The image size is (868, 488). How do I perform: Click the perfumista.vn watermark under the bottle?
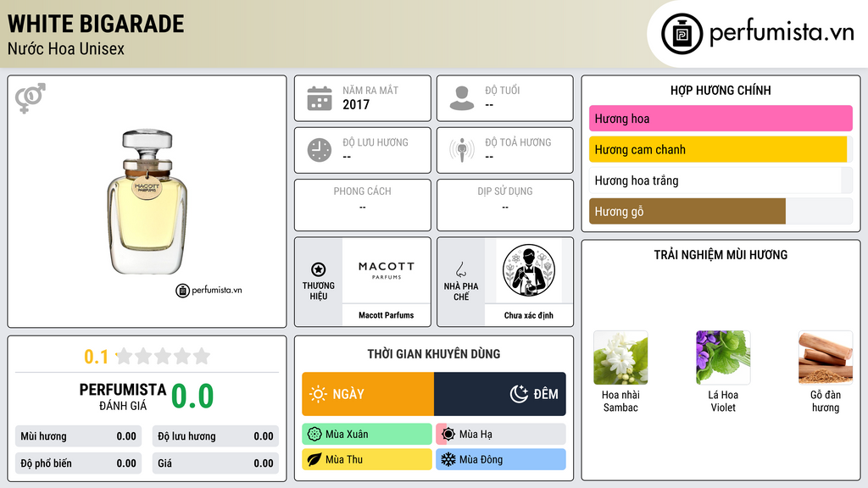pyautogui.click(x=209, y=290)
